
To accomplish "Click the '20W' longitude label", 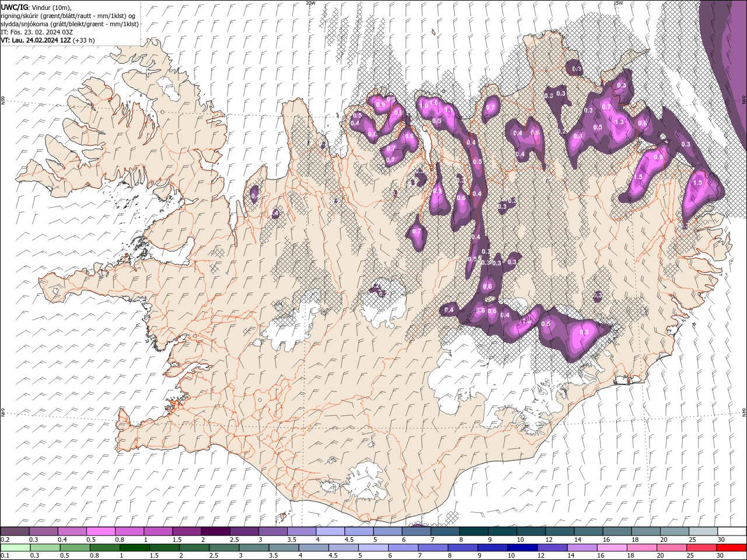I will [310, 2].
